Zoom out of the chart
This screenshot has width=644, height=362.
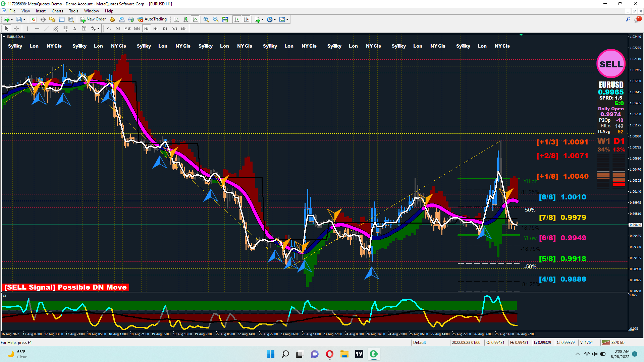216,19
